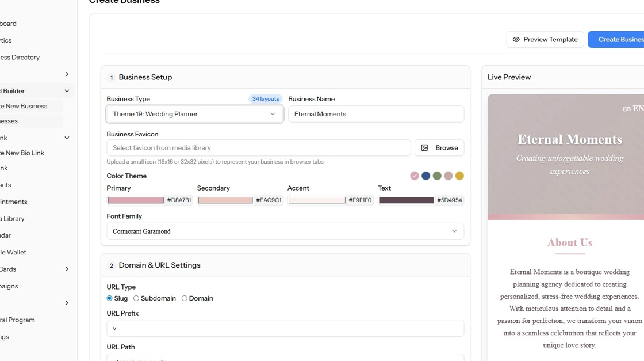Image resolution: width=644 pixels, height=361 pixels.
Task: Click the 34 layouts badge
Action: pyautogui.click(x=265, y=99)
